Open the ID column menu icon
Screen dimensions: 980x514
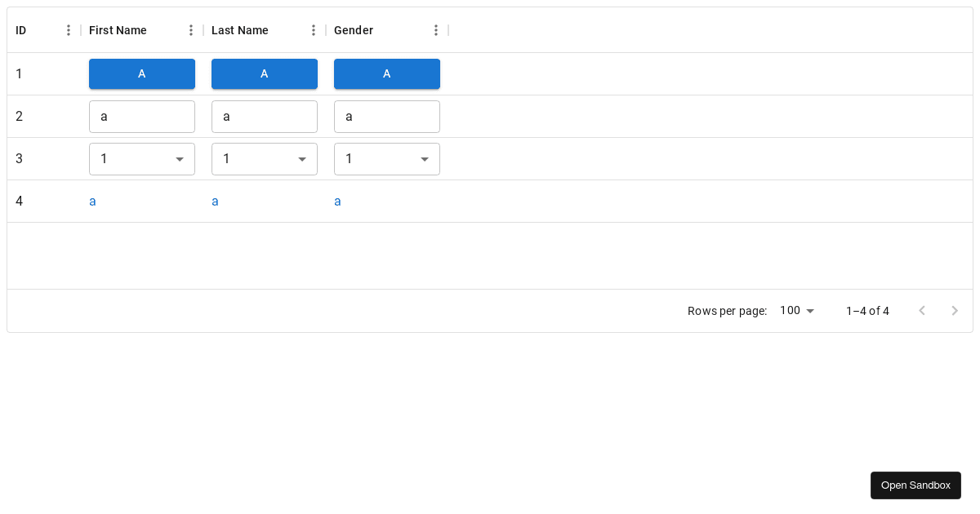point(69,30)
